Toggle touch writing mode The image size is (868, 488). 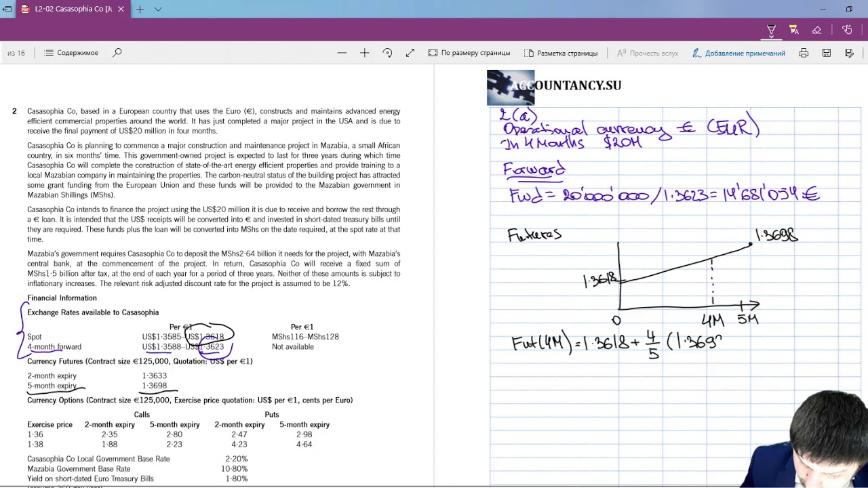coord(847,30)
